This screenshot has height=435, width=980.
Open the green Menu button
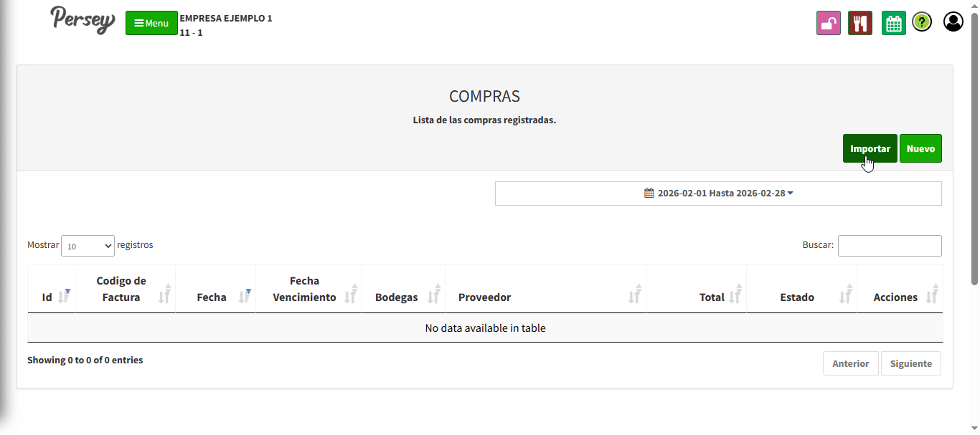click(151, 23)
